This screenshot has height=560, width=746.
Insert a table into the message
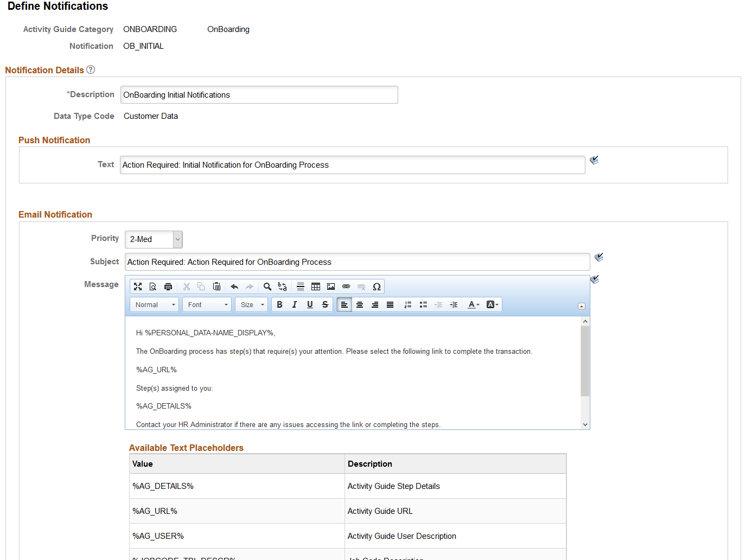click(316, 287)
